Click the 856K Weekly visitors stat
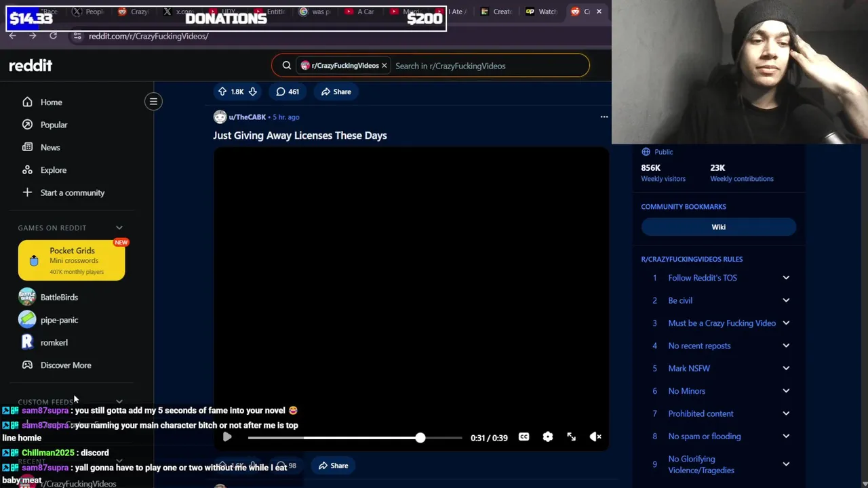The image size is (868, 488). click(663, 173)
